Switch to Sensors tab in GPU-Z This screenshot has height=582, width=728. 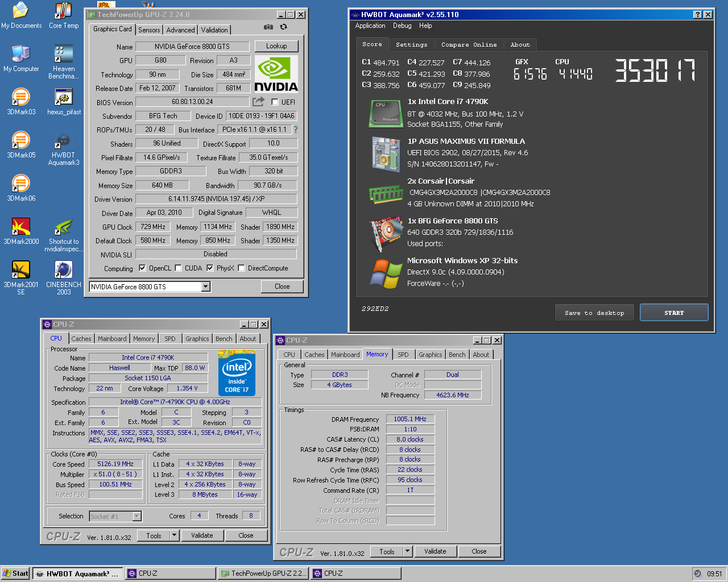(149, 30)
